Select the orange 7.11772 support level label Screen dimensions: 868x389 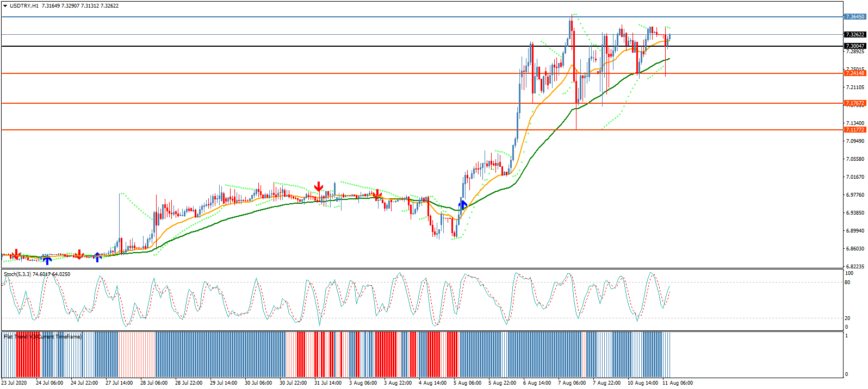point(854,130)
